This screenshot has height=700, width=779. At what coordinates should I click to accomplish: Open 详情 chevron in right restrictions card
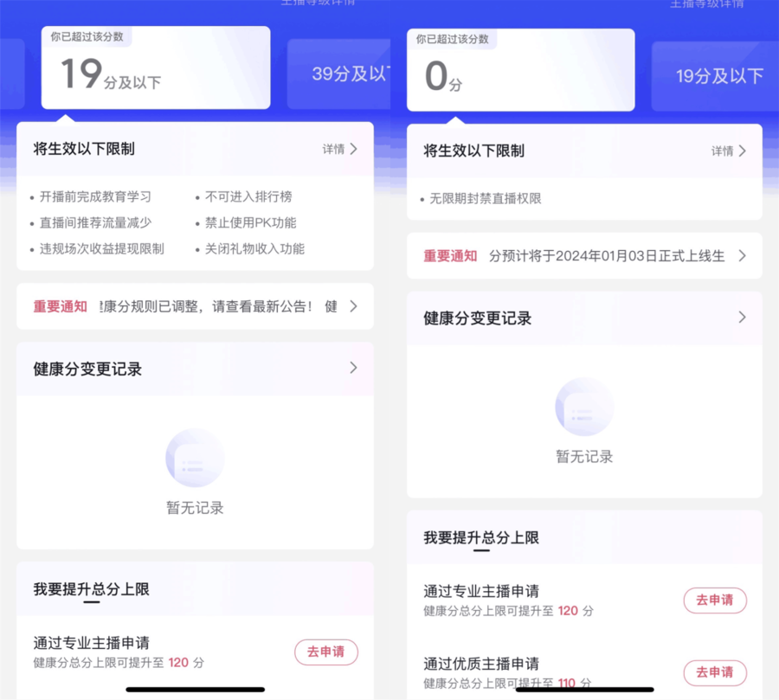pyautogui.click(x=729, y=151)
